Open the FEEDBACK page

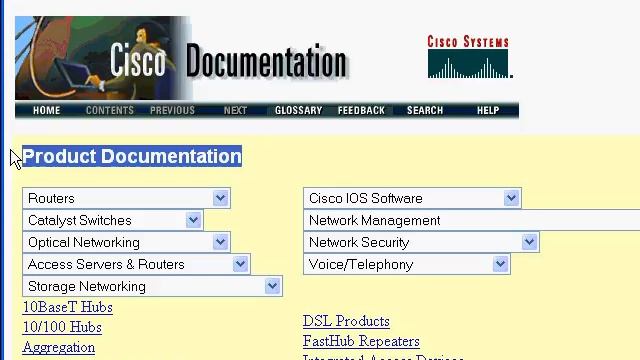tap(361, 110)
